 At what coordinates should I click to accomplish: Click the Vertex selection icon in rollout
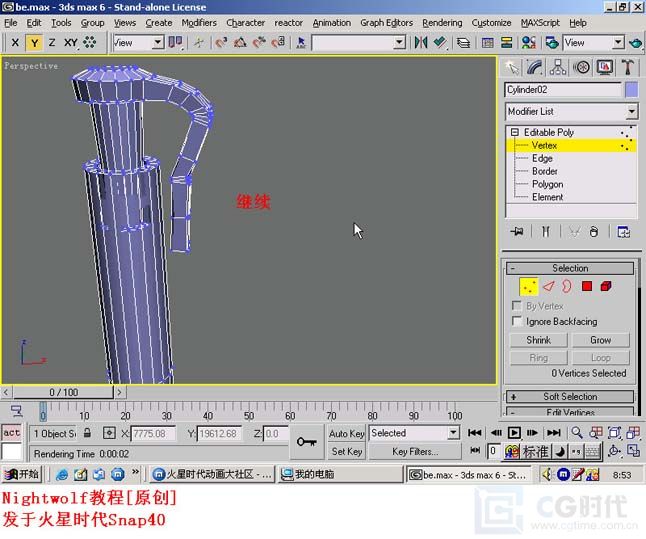tap(529, 286)
